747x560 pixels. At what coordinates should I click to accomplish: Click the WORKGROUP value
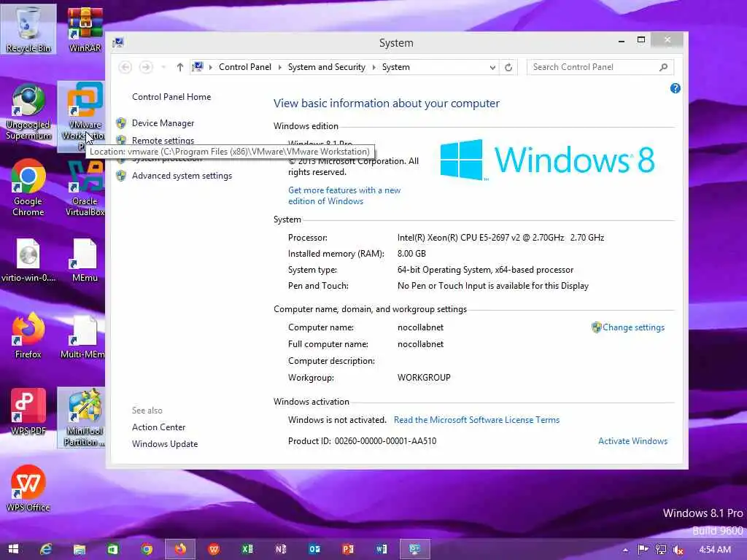(x=424, y=378)
